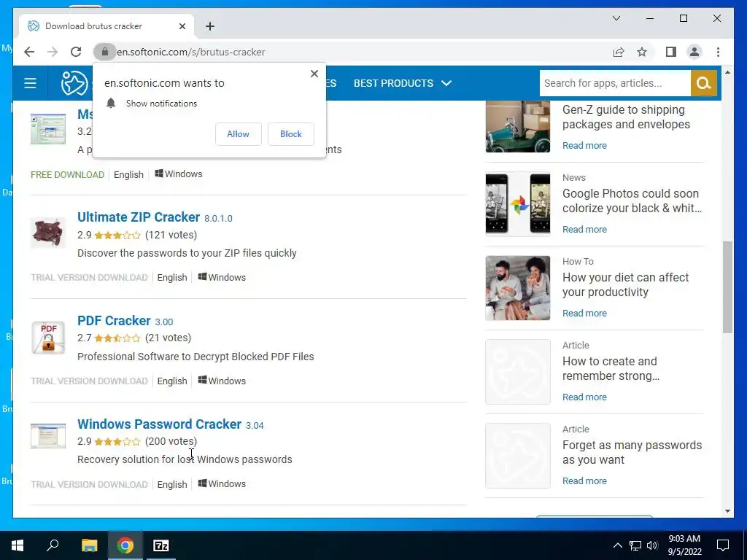Open Chrome's three-dot menu

pos(718,52)
